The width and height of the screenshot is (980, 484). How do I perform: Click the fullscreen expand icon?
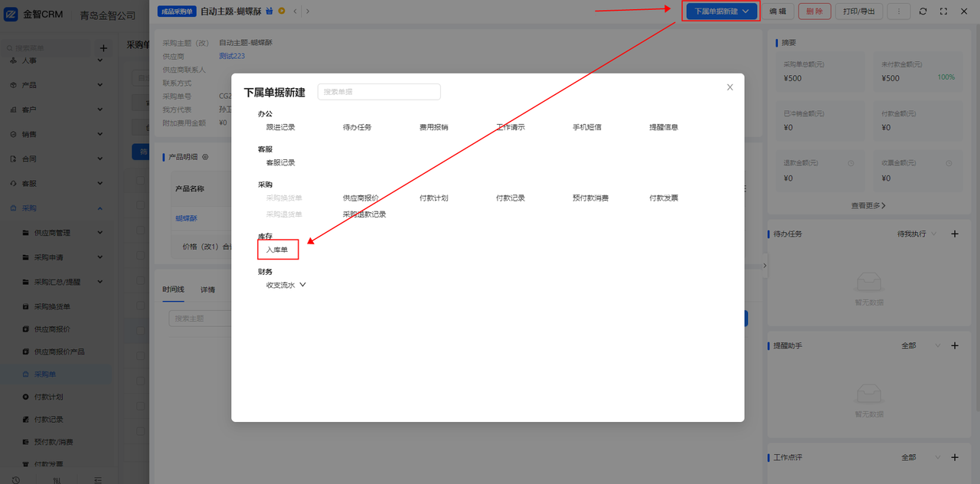coord(943,11)
